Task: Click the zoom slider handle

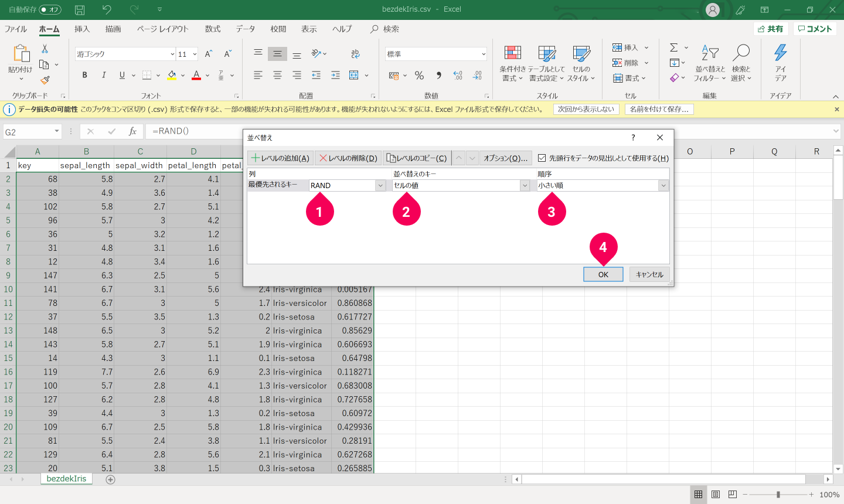Action: (778, 495)
